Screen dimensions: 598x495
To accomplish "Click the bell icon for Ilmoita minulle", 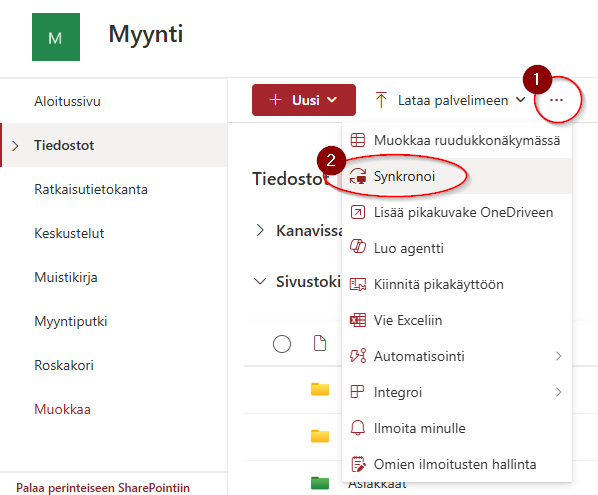I will click(x=358, y=428).
